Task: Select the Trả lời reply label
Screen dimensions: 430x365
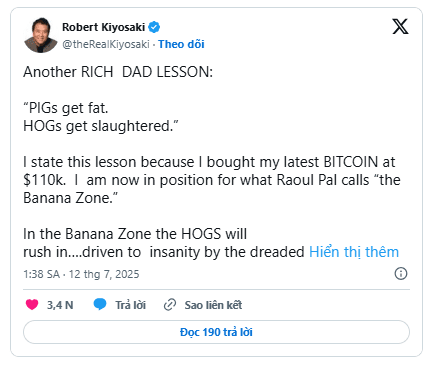Action: [130, 305]
